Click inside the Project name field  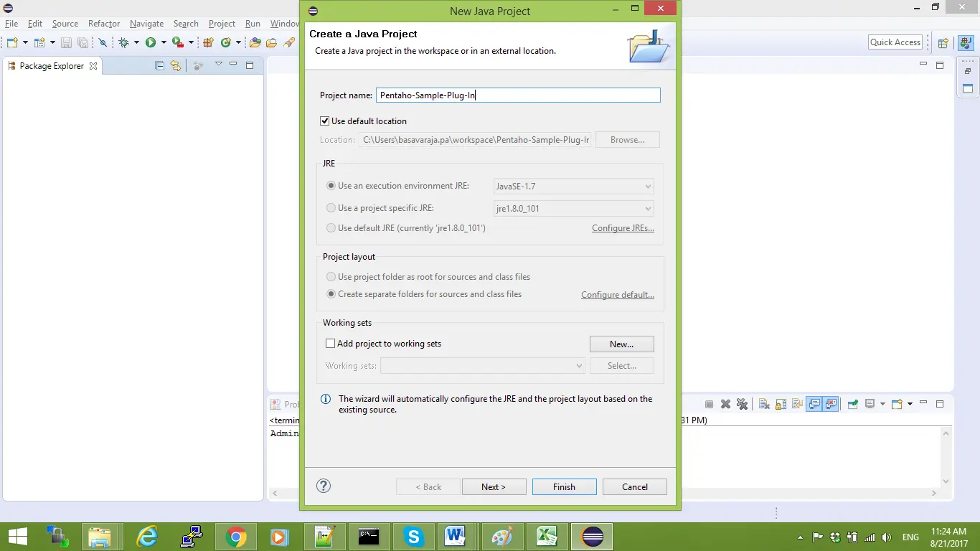(518, 95)
